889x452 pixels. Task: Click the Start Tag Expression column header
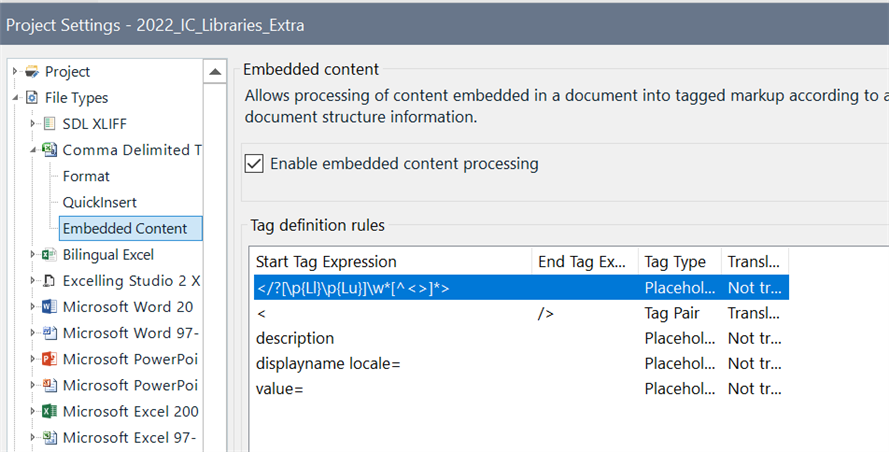coord(392,261)
